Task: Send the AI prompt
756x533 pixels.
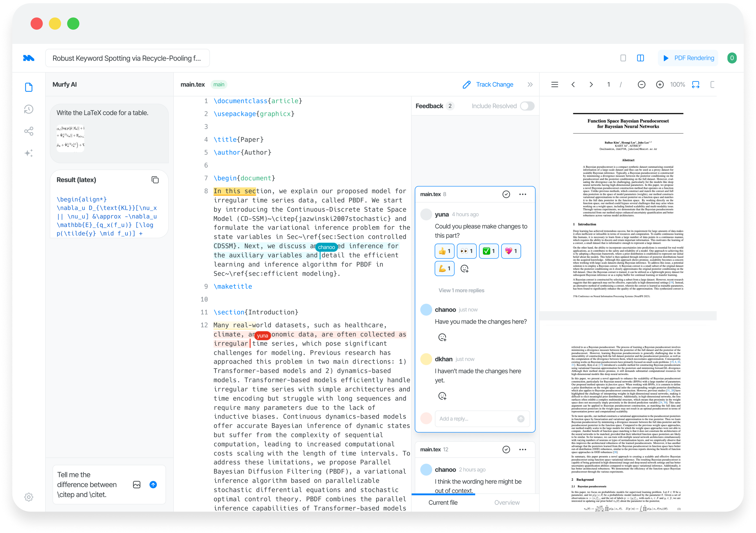Action: pos(153,485)
